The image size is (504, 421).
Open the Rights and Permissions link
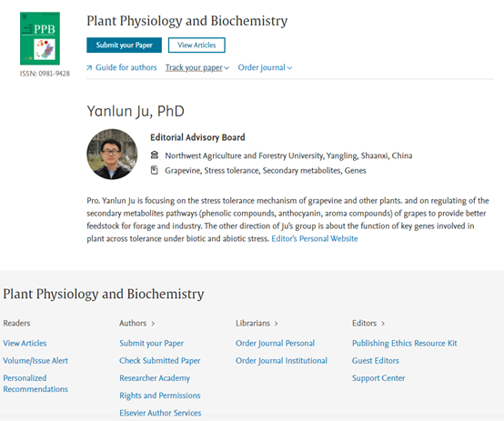(160, 396)
